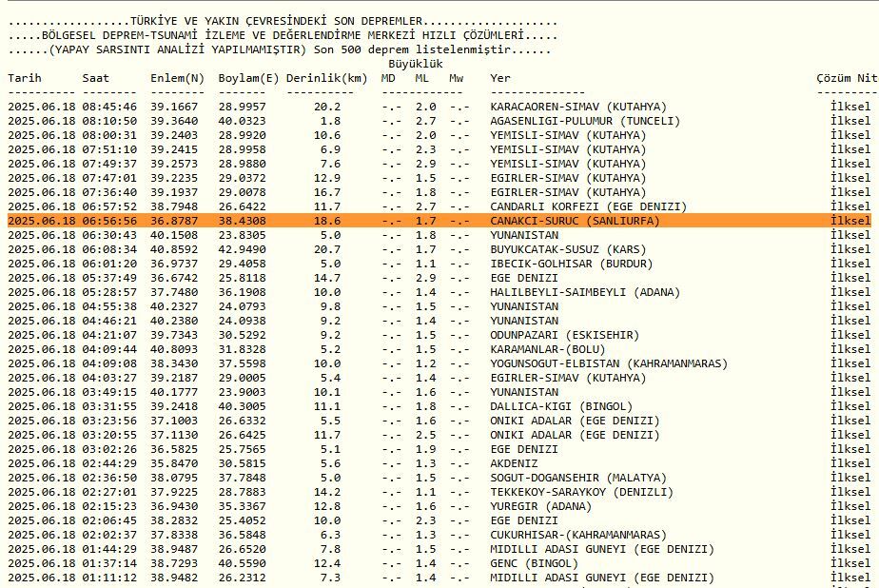Screen dimensions: 879x588
Task: Click depth value 20.7
Action: click(327, 249)
